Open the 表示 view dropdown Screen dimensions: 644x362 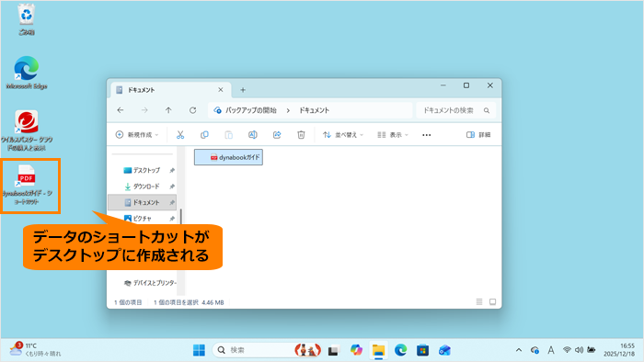pos(393,135)
